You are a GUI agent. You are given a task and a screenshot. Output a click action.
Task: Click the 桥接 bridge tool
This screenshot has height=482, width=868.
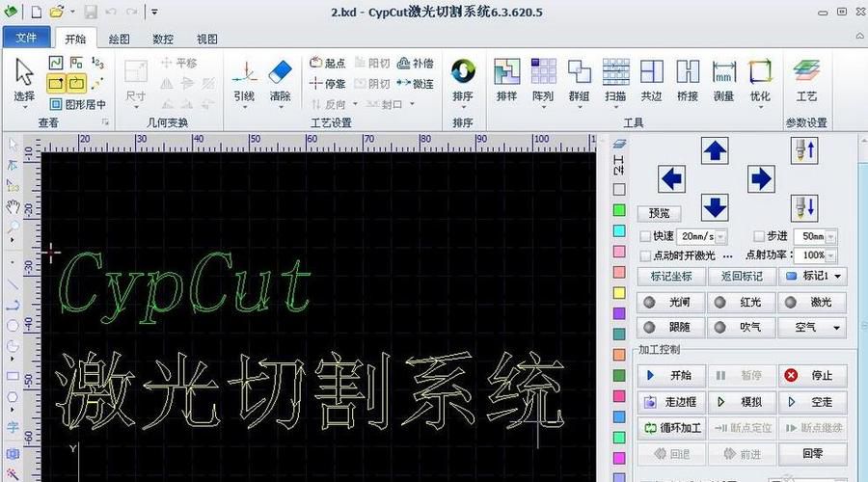tap(688, 81)
